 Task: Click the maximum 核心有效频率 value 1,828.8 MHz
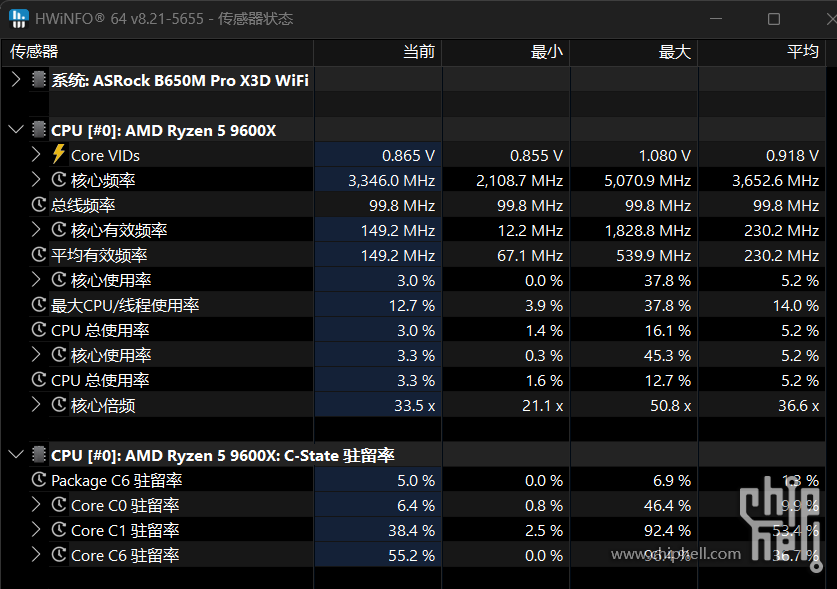click(x=648, y=231)
